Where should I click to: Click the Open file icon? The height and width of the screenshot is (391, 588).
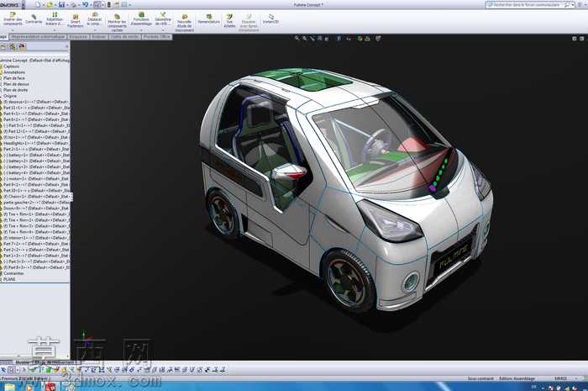[x=50, y=4]
